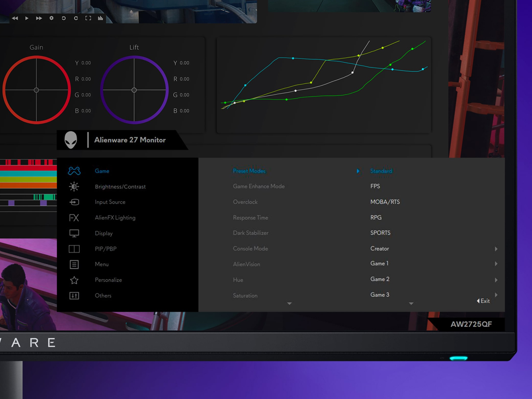Select the Input Source icon
This screenshot has height=399, width=532.
(74, 202)
